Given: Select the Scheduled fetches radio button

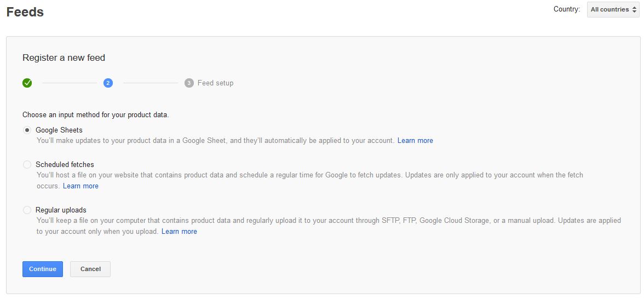Looking at the screenshot, I should tap(27, 165).
